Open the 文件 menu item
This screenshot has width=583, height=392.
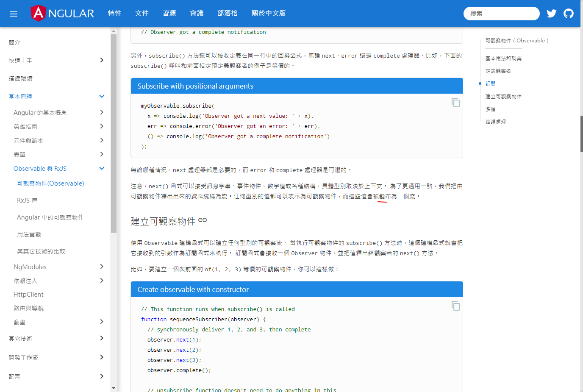[x=142, y=13]
